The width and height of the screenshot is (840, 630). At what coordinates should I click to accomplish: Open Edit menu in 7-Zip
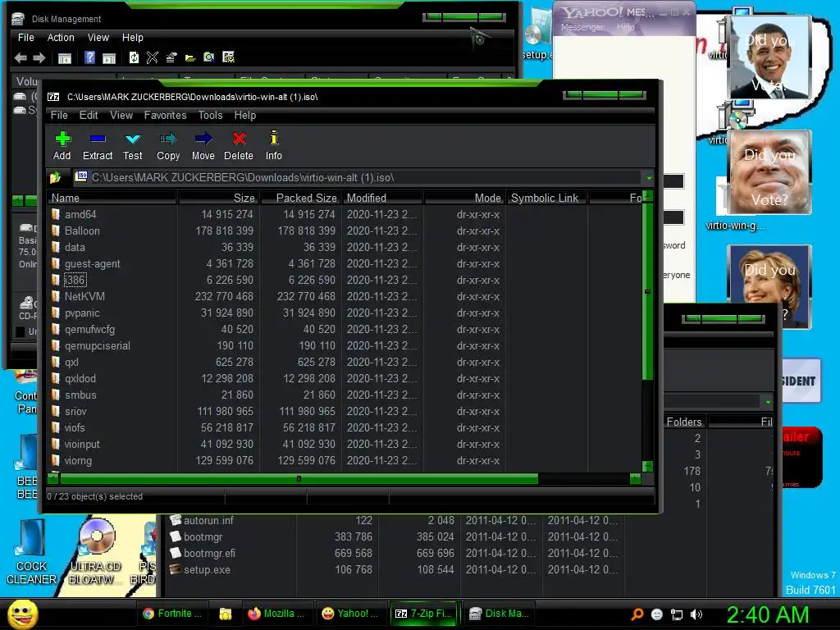(x=89, y=115)
